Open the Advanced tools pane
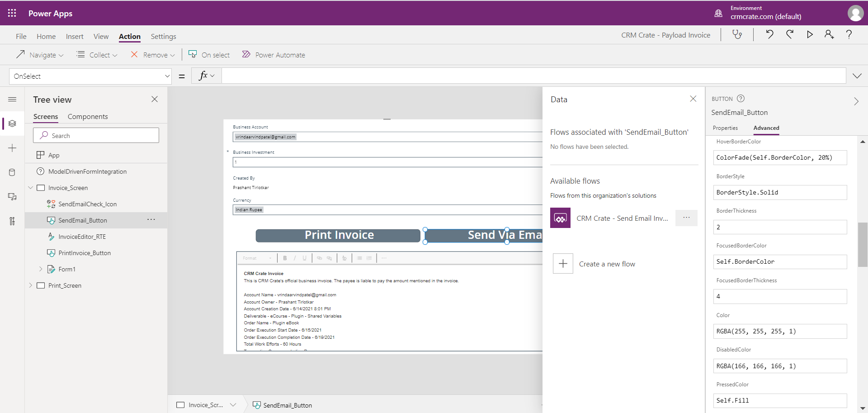Viewport: 868px width, 413px height. click(12, 221)
